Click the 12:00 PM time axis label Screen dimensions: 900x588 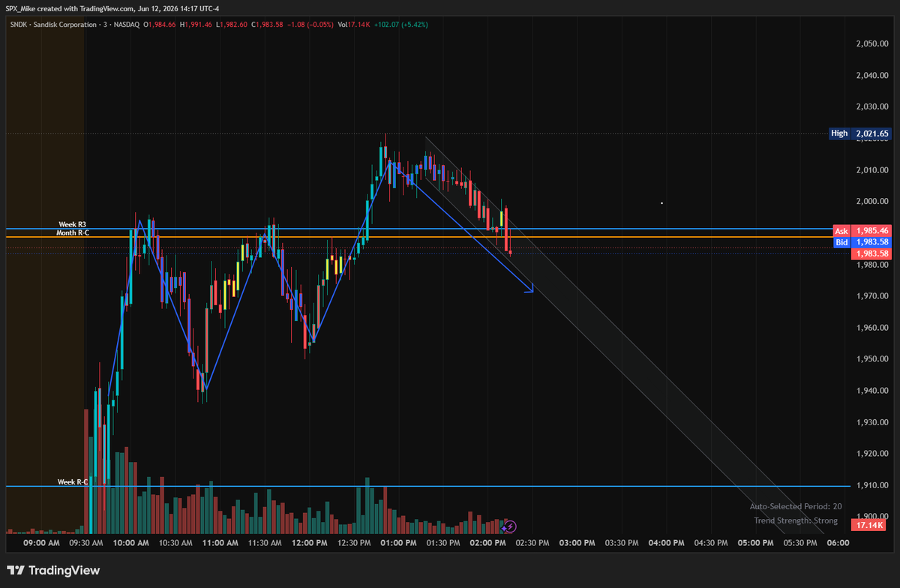[309, 542]
